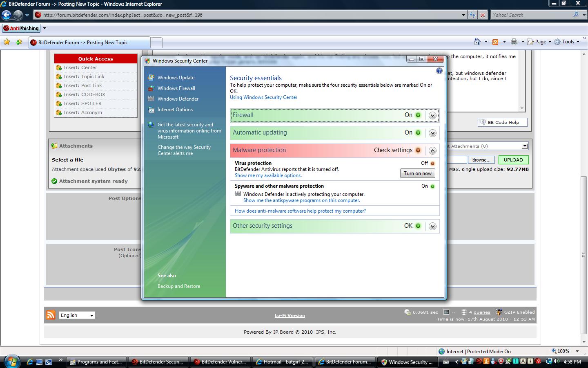
Task: Click the Print icon in IE toolbar
Action: (514, 42)
